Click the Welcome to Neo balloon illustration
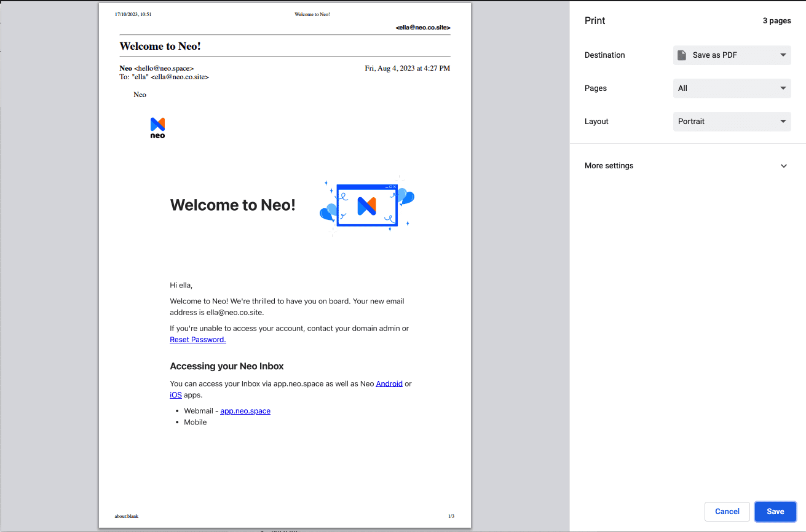The width and height of the screenshot is (806, 532). (367, 205)
